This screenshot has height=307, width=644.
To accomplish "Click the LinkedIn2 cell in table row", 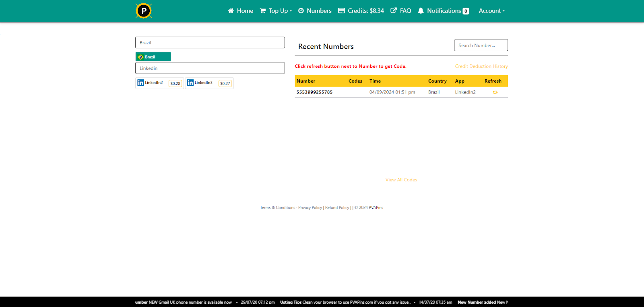I will (465, 92).
